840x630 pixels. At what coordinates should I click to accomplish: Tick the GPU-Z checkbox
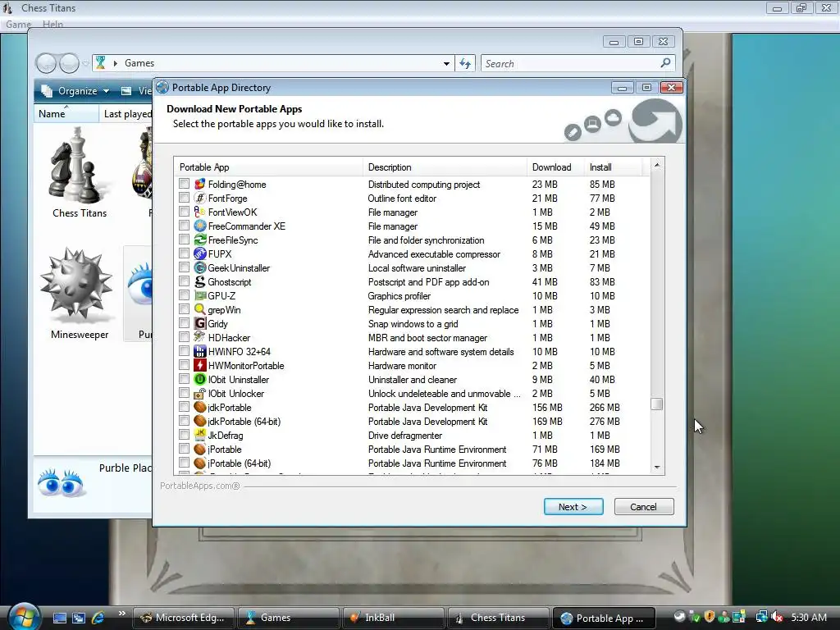(x=185, y=295)
